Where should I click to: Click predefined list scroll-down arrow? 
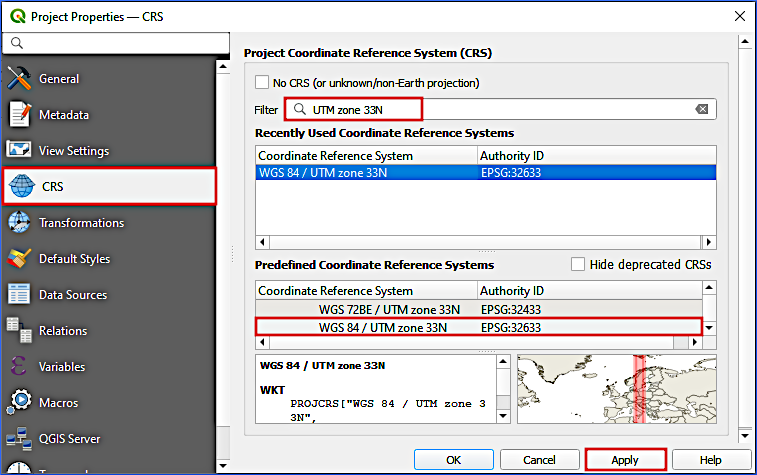[x=709, y=328]
